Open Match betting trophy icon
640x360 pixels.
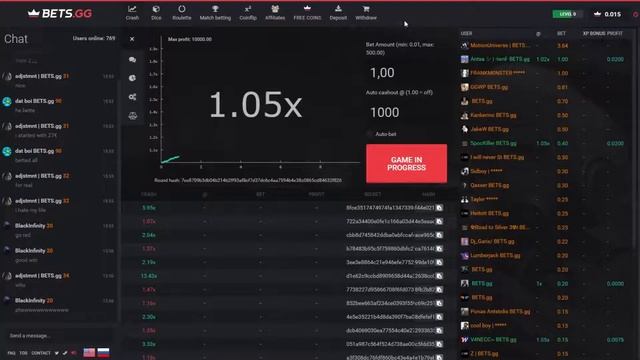coord(215,9)
